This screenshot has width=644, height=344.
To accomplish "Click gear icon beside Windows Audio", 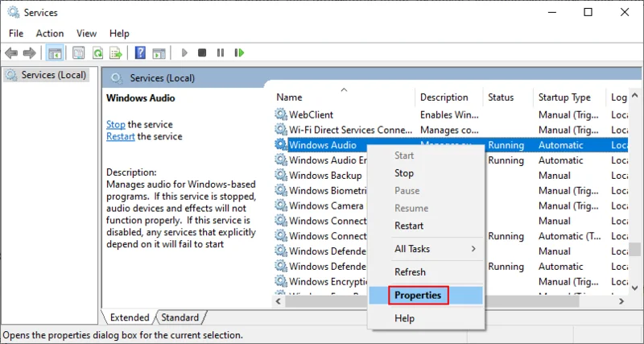I will coord(280,145).
